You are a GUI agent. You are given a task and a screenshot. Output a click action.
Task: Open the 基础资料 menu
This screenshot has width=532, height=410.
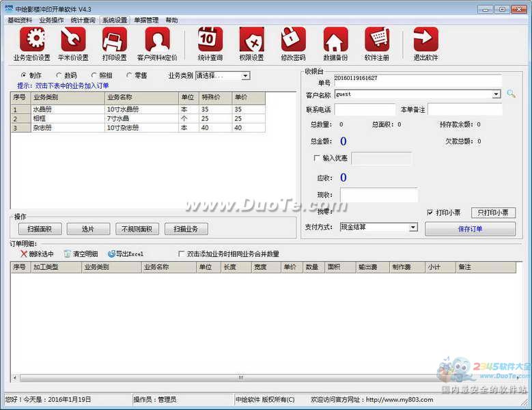coord(20,20)
